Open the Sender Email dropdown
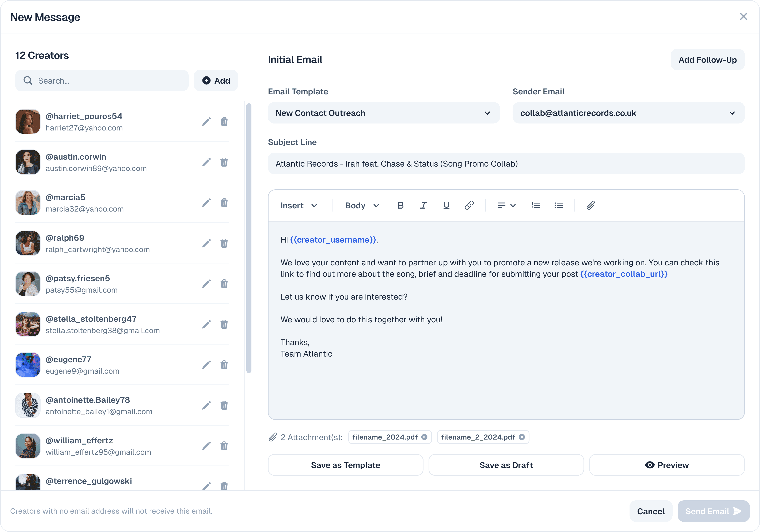The height and width of the screenshot is (532, 760). [x=628, y=113]
